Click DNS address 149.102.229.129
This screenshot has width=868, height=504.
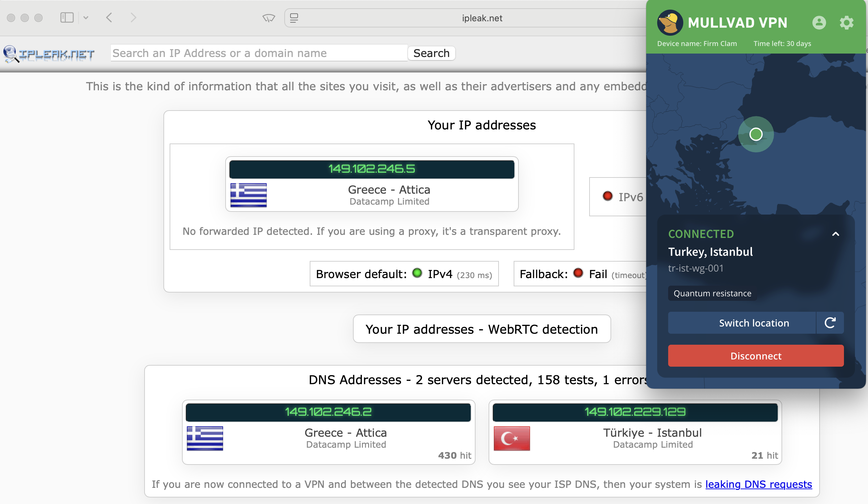click(x=635, y=412)
